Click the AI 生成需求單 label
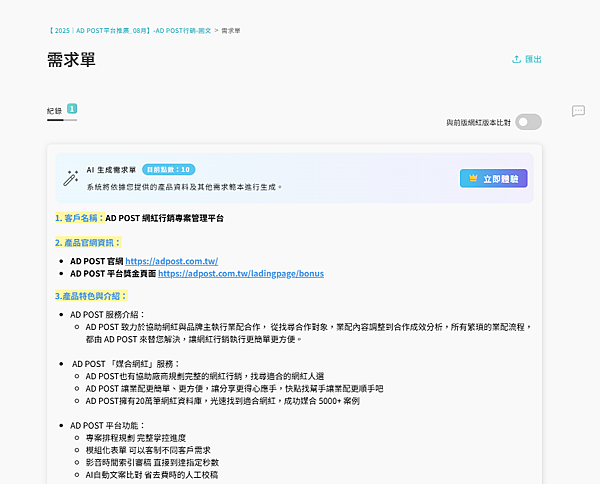Viewport: 600px width, 484px height. (x=111, y=169)
